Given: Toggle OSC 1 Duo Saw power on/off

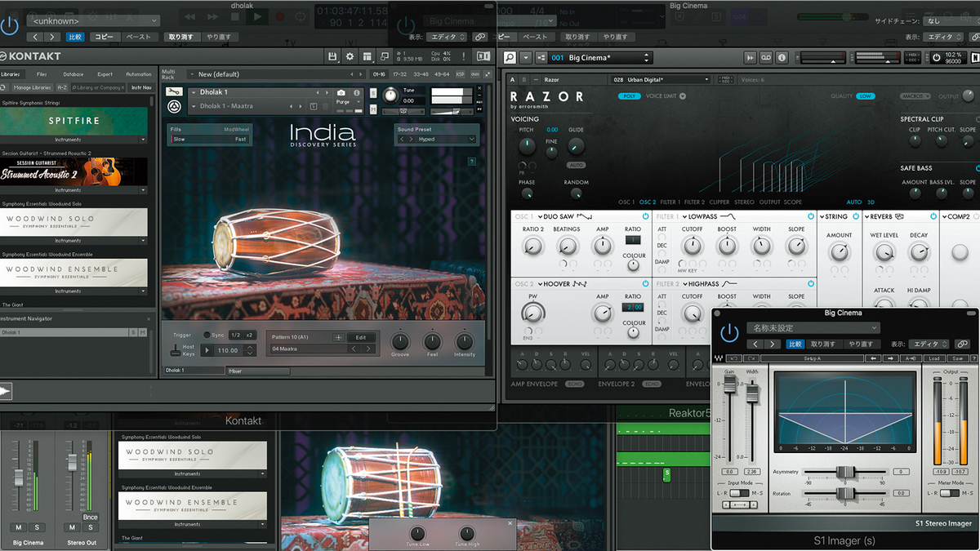Looking at the screenshot, I should click(x=645, y=216).
